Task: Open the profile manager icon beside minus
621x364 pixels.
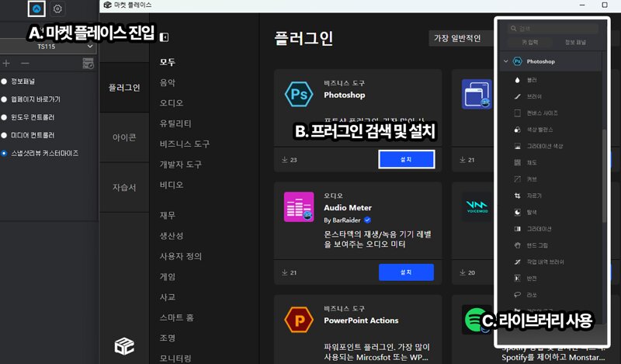Action: [x=88, y=64]
